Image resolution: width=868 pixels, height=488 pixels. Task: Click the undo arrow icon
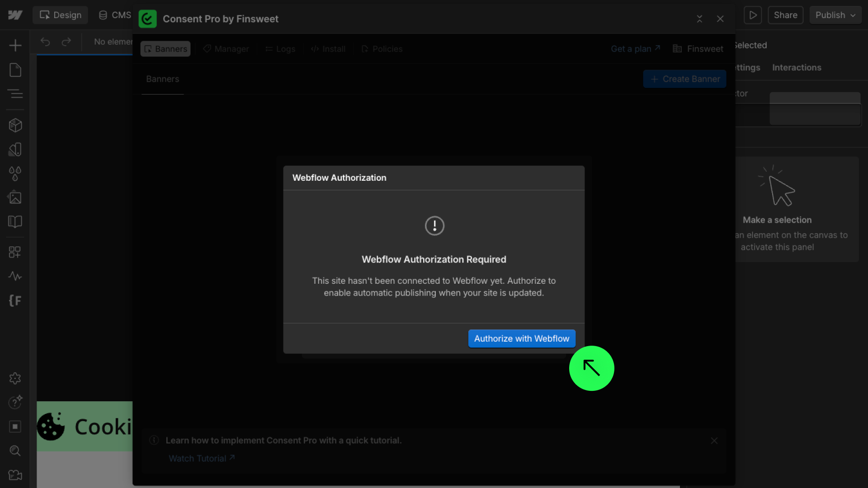tap(45, 42)
